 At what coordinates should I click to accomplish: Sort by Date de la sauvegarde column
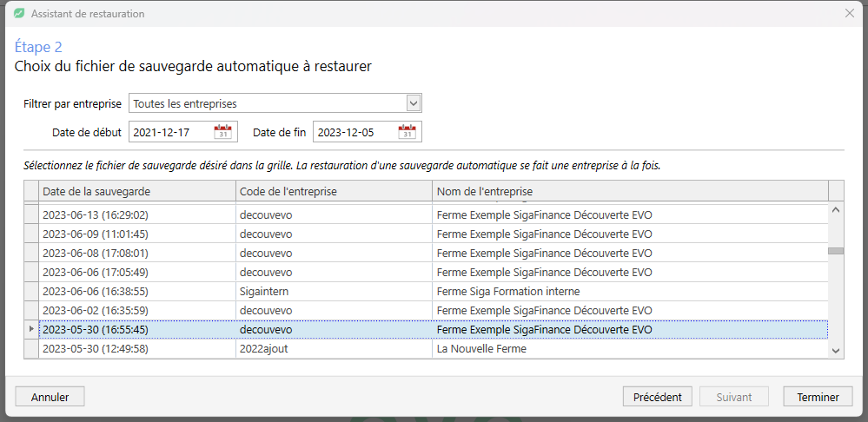tap(137, 191)
